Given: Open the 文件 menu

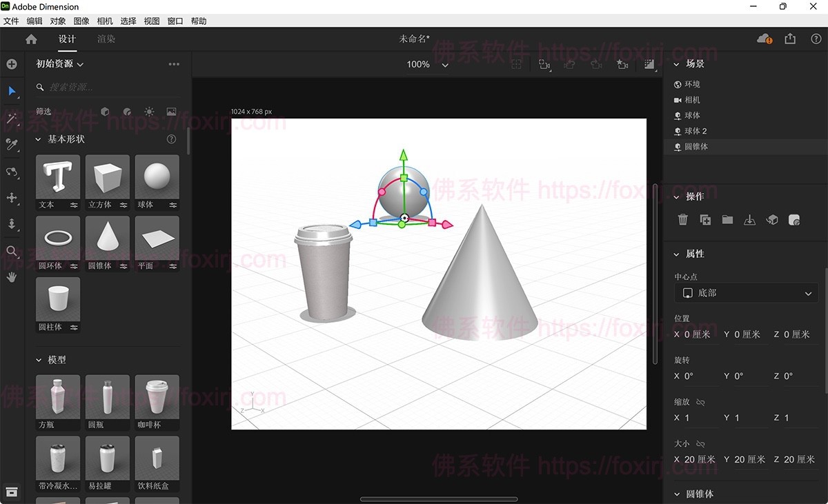Looking at the screenshot, I should [x=11, y=21].
